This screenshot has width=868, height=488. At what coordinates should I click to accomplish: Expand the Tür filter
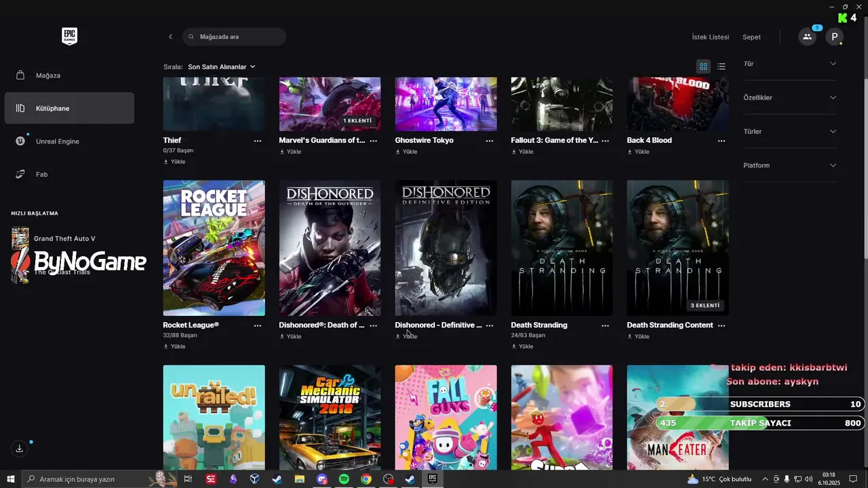[x=790, y=64]
